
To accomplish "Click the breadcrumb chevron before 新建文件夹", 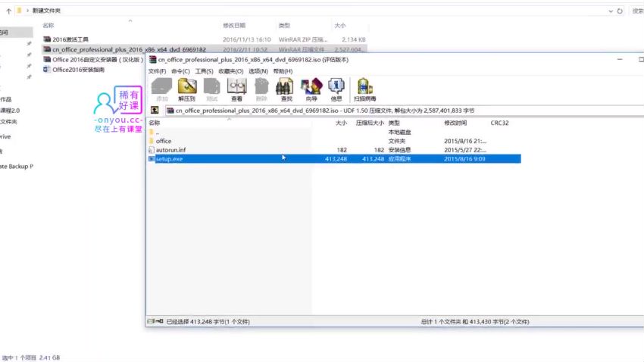I will point(27,11).
